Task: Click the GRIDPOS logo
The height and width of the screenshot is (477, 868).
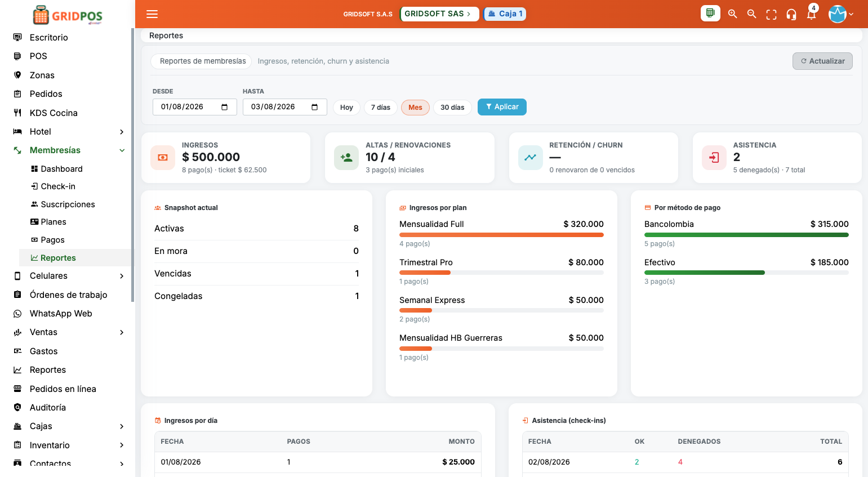Action: coord(68,15)
